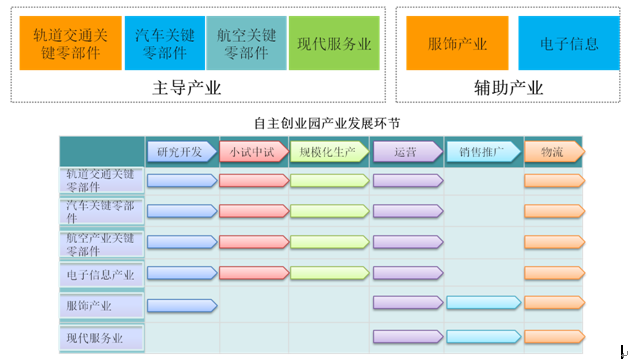Select the red 小试中试 header arrow
This screenshot has width=636, height=363.
pos(254,152)
